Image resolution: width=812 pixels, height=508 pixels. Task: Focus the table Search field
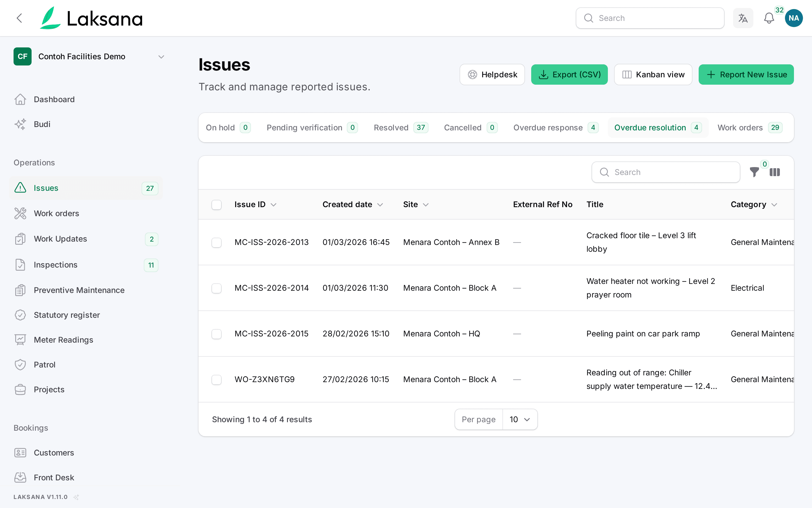666,172
